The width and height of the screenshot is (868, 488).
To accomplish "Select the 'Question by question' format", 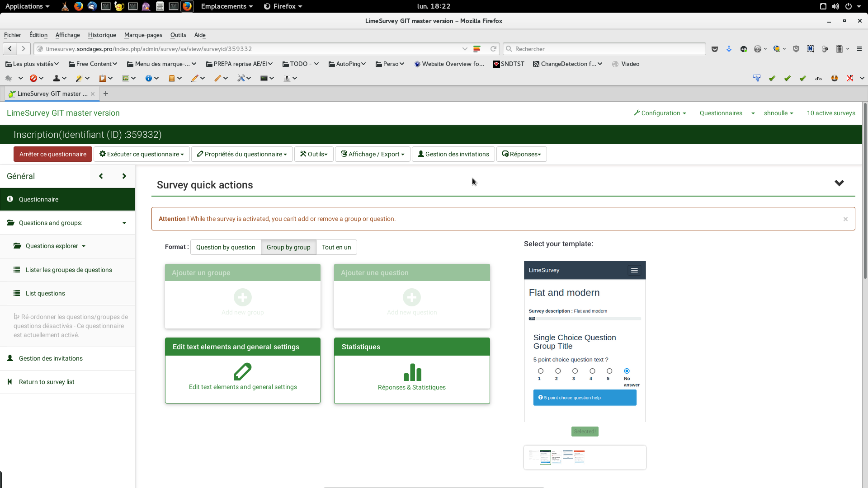I will (226, 247).
